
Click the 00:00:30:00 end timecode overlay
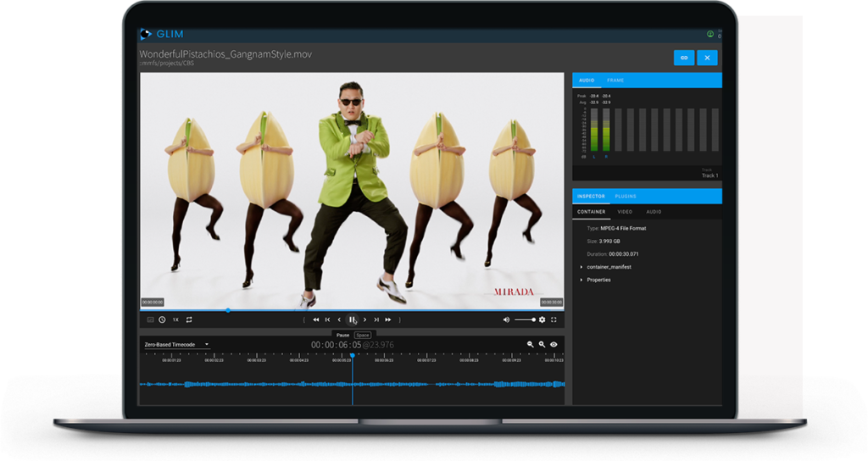[x=551, y=303]
